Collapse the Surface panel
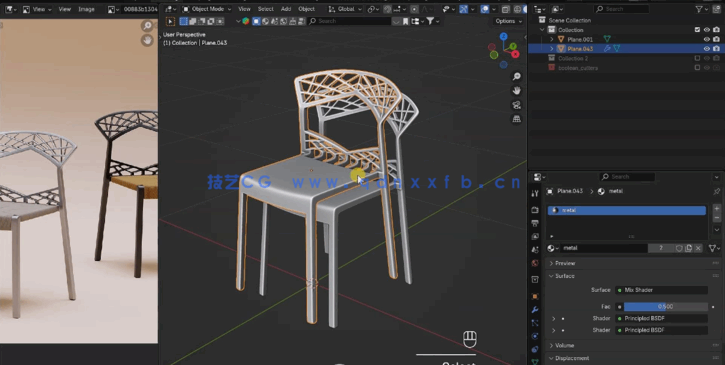The image size is (725, 365). pyautogui.click(x=565, y=276)
